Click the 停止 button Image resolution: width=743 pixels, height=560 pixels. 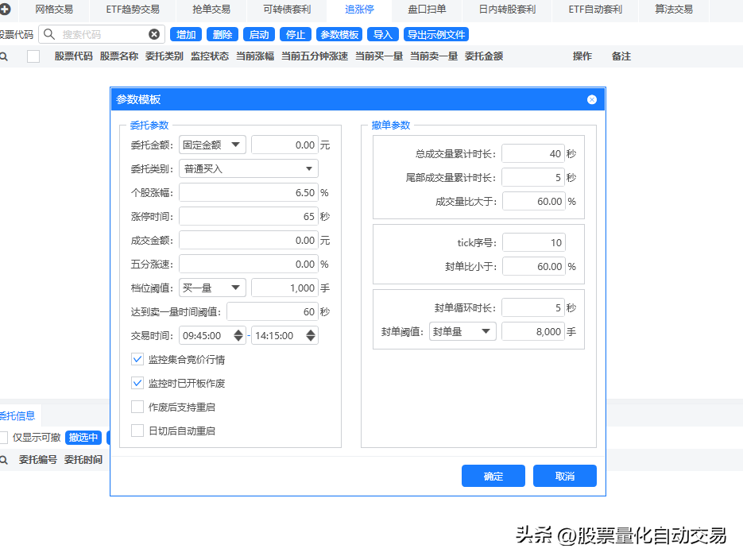[x=296, y=35]
